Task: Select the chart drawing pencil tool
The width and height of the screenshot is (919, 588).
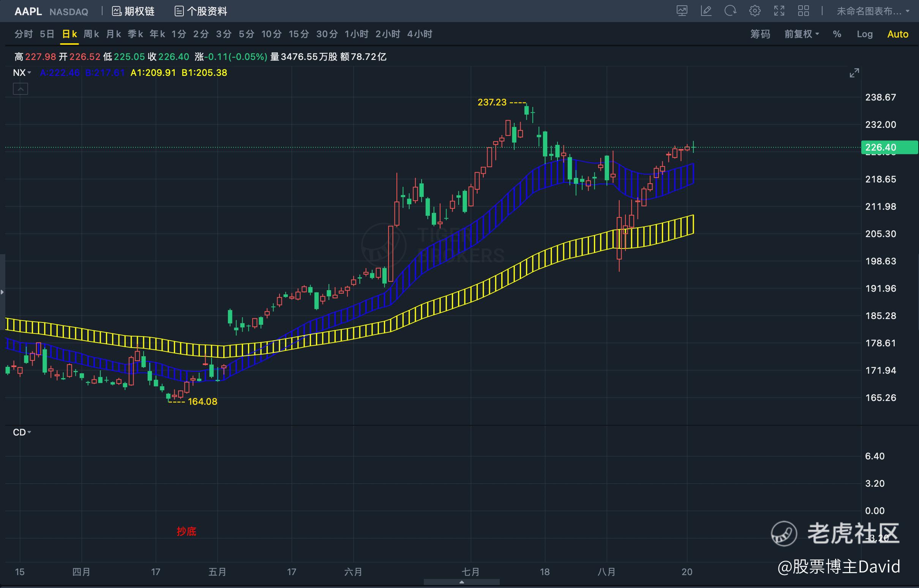Action: click(706, 11)
